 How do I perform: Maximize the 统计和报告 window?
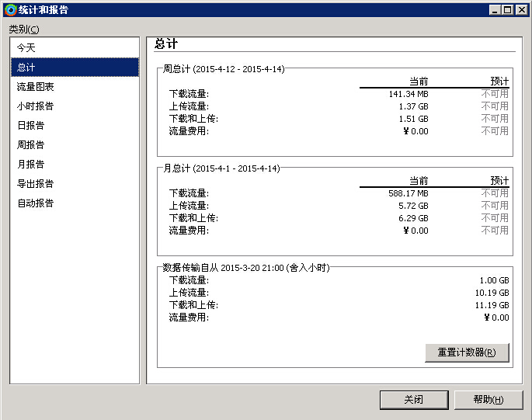[x=508, y=9]
